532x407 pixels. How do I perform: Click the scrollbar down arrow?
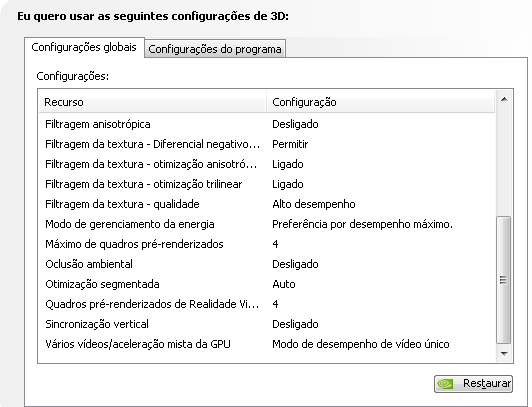[504, 354]
